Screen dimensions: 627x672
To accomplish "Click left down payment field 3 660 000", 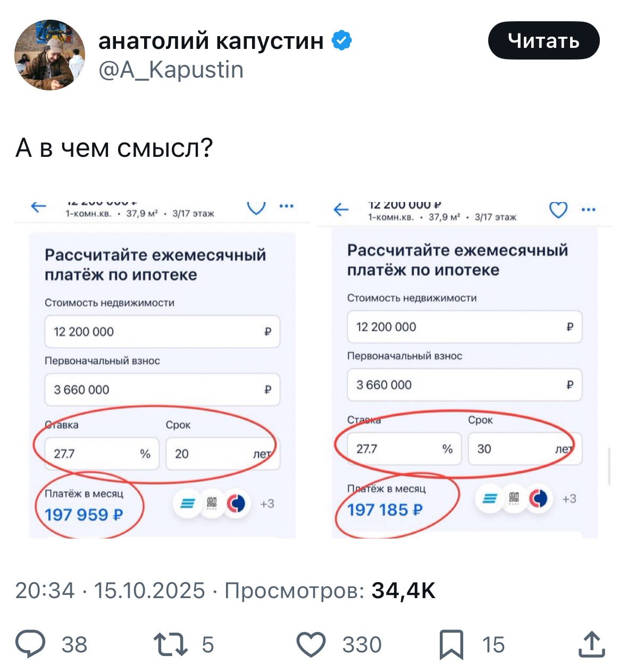I will [162, 390].
